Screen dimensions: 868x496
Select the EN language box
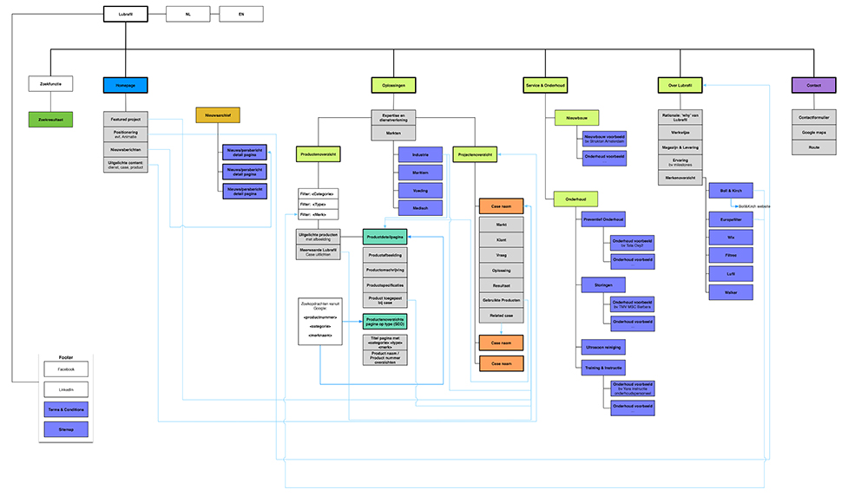tap(240, 14)
